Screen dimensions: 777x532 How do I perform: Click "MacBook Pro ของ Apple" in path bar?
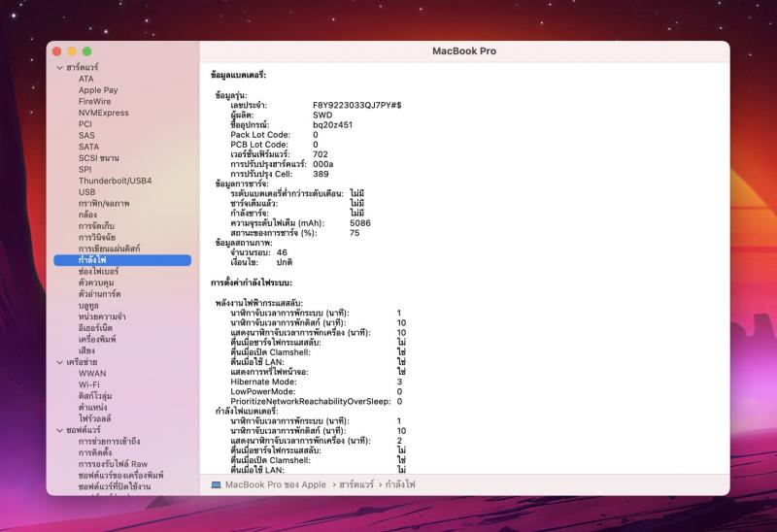[275, 483]
